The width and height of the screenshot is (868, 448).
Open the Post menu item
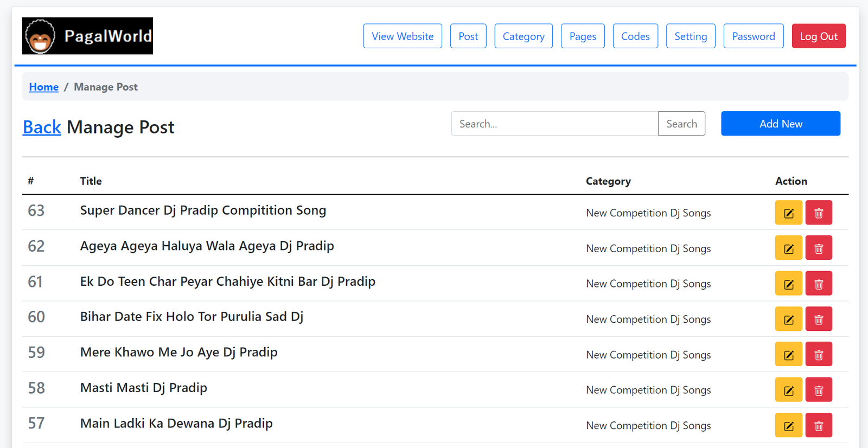[468, 36]
